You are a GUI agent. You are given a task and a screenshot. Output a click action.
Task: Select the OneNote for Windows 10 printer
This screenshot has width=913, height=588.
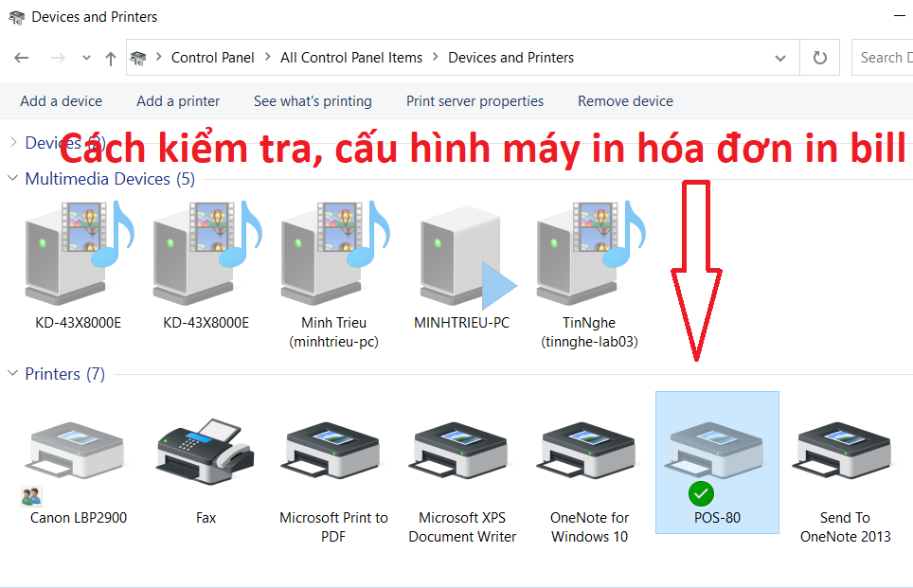(x=589, y=454)
